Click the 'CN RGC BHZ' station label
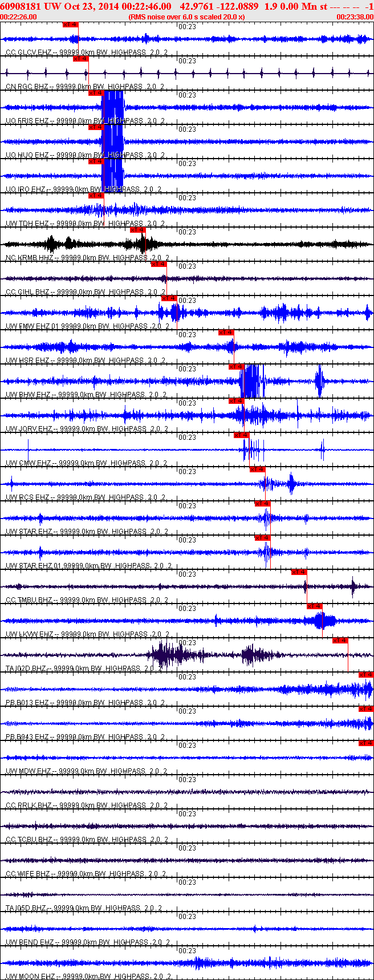Image resolution: width=374 pixels, height=980 pixels. [x=27, y=87]
